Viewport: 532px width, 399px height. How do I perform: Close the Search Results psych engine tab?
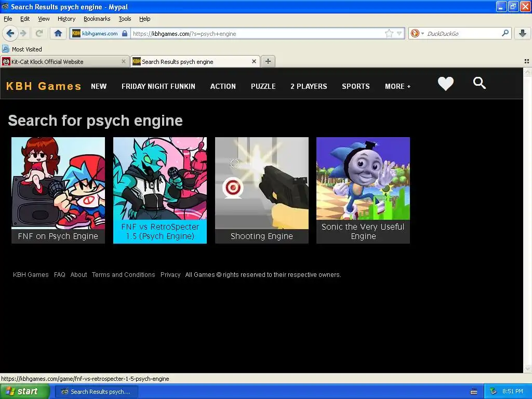click(254, 61)
